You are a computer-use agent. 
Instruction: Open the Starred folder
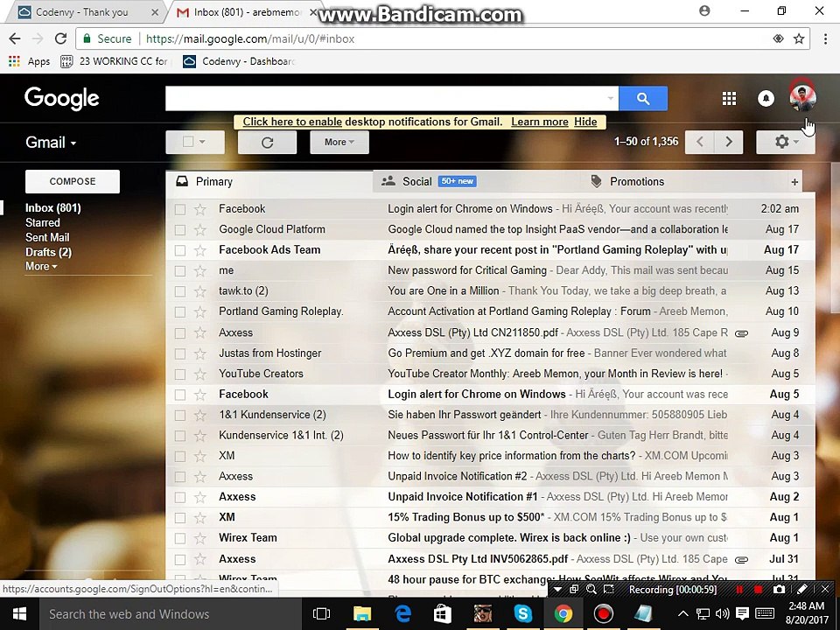[x=42, y=222]
